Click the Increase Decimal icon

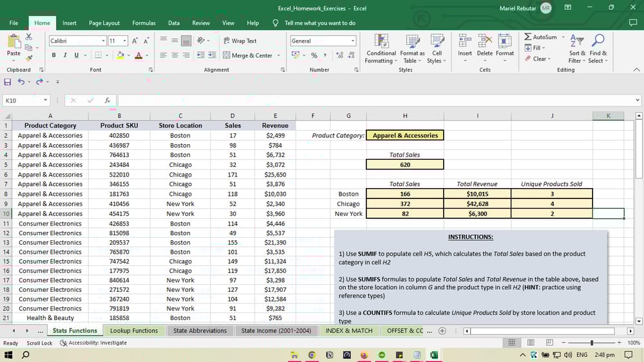click(339, 55)
